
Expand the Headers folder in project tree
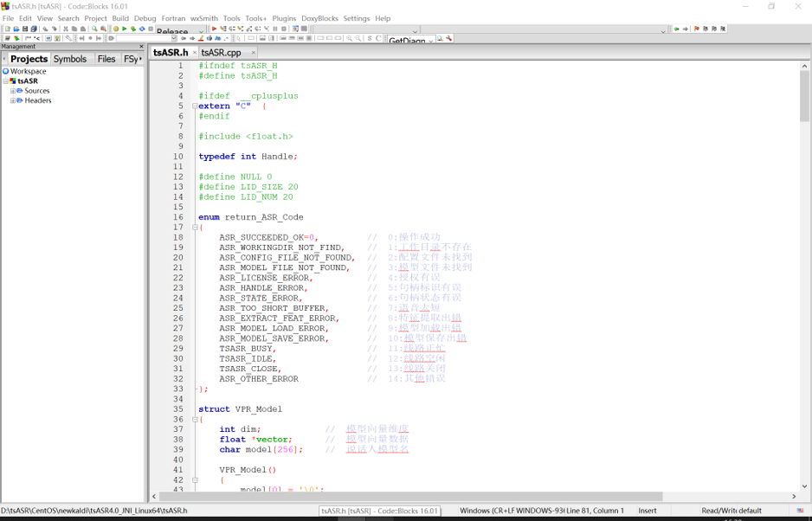[x=13, y=101]
